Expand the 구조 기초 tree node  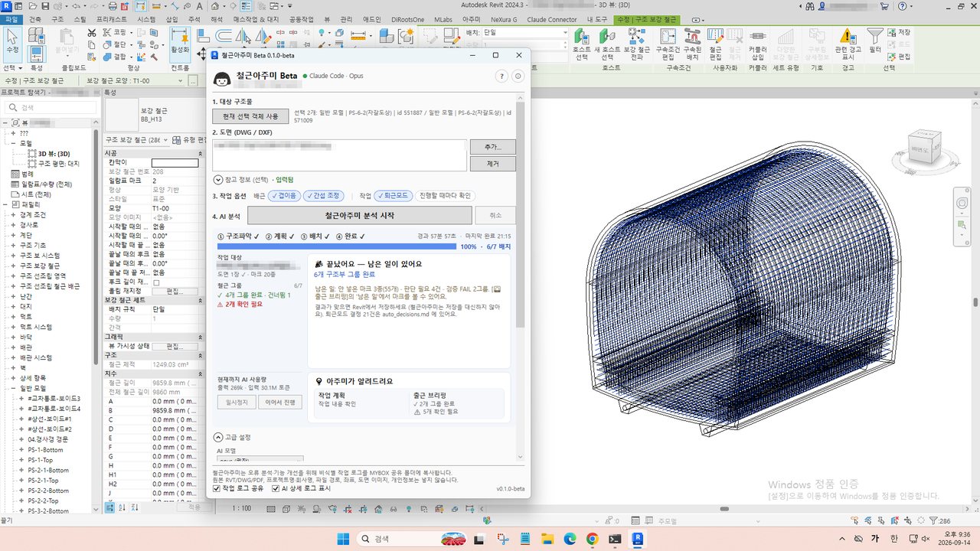click(x=13, y=245)
